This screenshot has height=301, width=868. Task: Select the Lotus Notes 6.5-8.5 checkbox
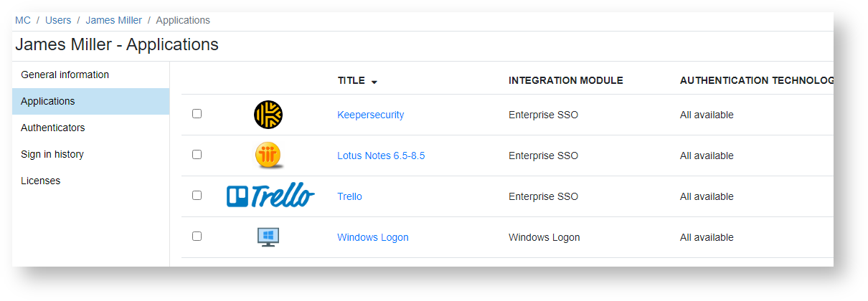(x=197, y=155)
